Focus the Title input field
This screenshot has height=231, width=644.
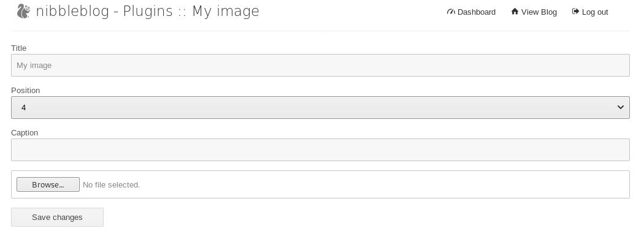click(320, 65)
